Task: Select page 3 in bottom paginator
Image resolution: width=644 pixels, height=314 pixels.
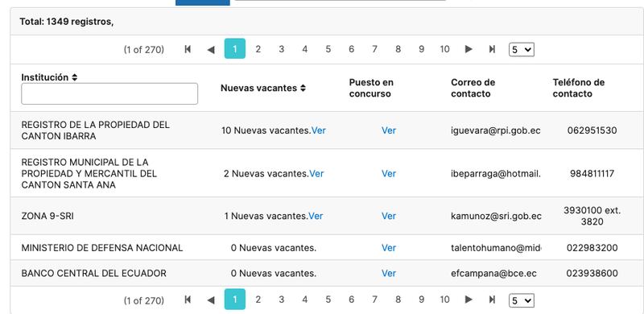Action: [x=281, y=300]
